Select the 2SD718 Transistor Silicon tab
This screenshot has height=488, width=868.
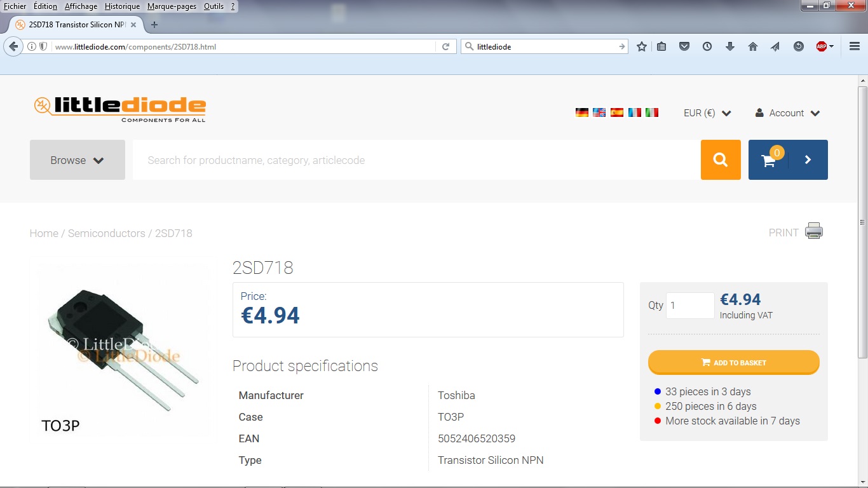click(x=76, y=25)
